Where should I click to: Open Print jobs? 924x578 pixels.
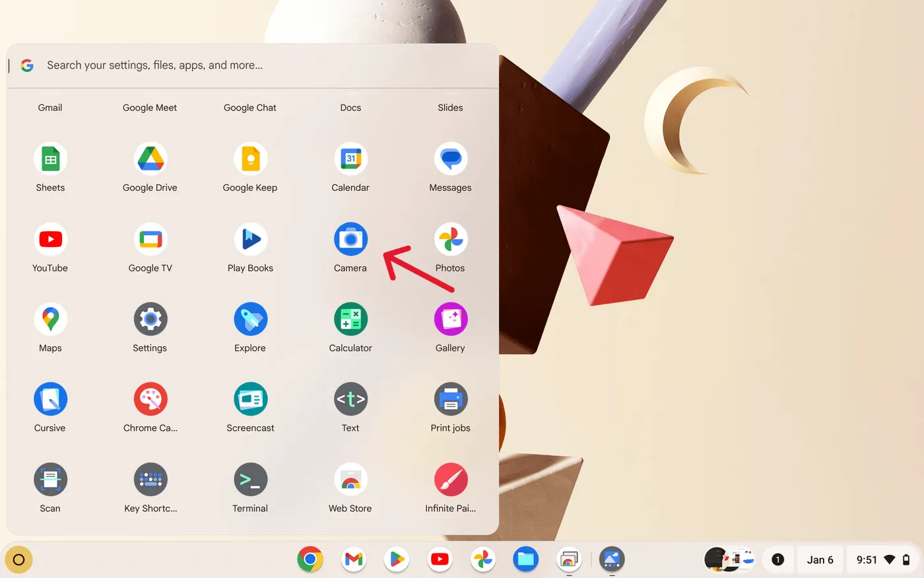[451, 399]
